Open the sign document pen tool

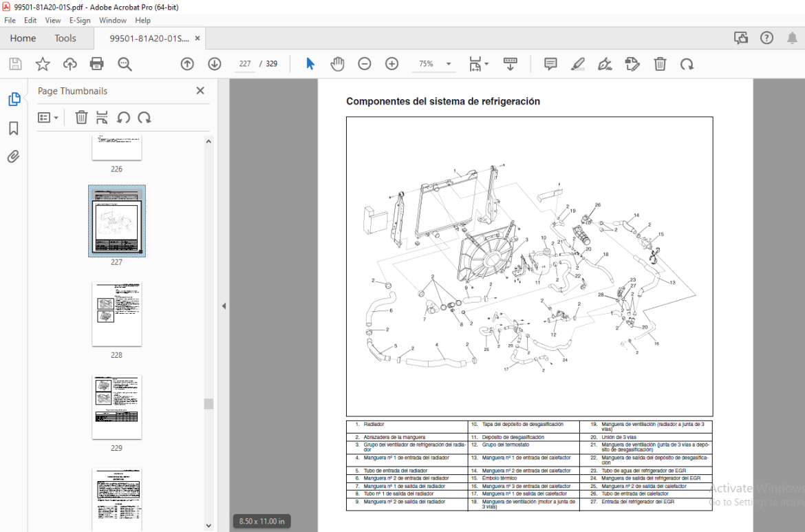(x=605, y=64)
